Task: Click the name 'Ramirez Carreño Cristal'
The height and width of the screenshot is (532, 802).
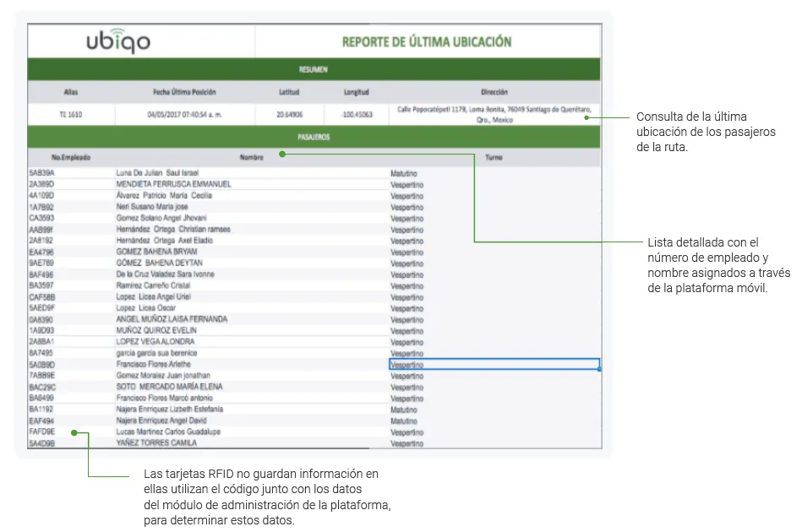Action: [154, 285]
